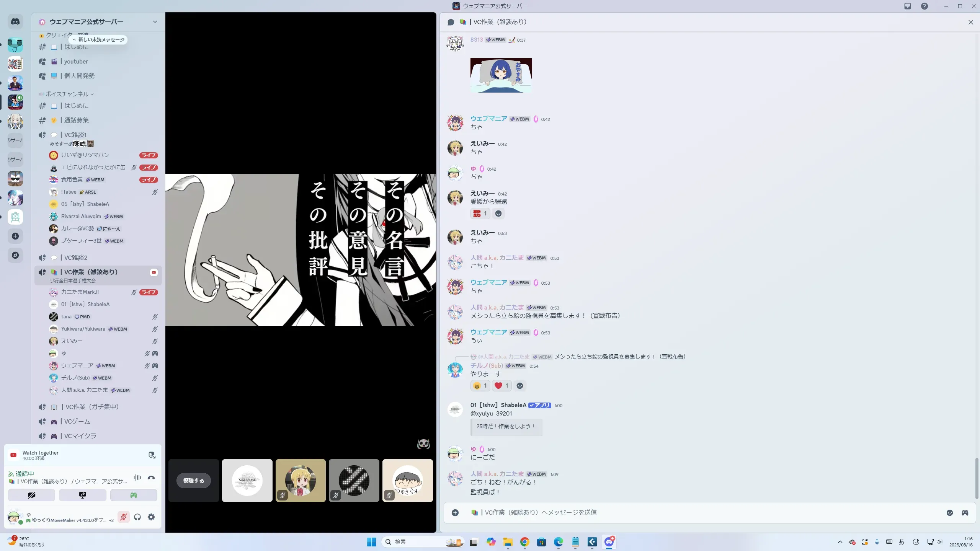
Task: Toggle headphone deafen button
Action: [x=137, y=517]
